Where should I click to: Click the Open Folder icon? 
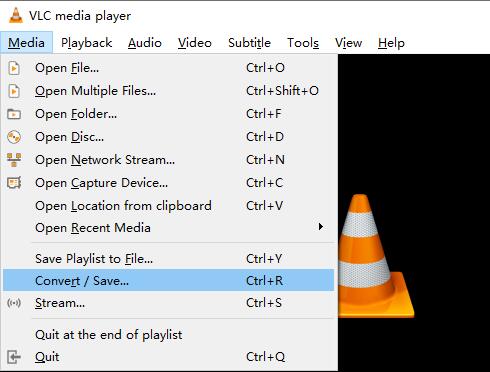point(14,114)
